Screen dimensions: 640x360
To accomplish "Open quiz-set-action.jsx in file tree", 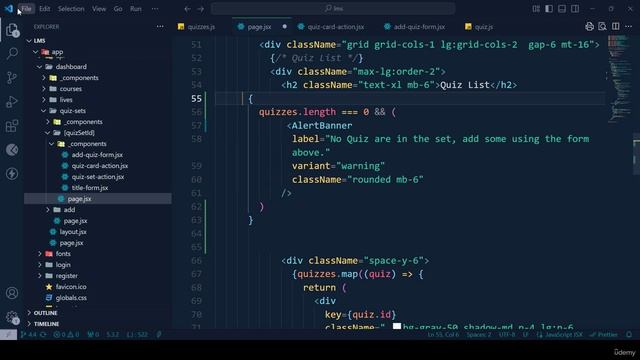I will (x=98, y=177).
